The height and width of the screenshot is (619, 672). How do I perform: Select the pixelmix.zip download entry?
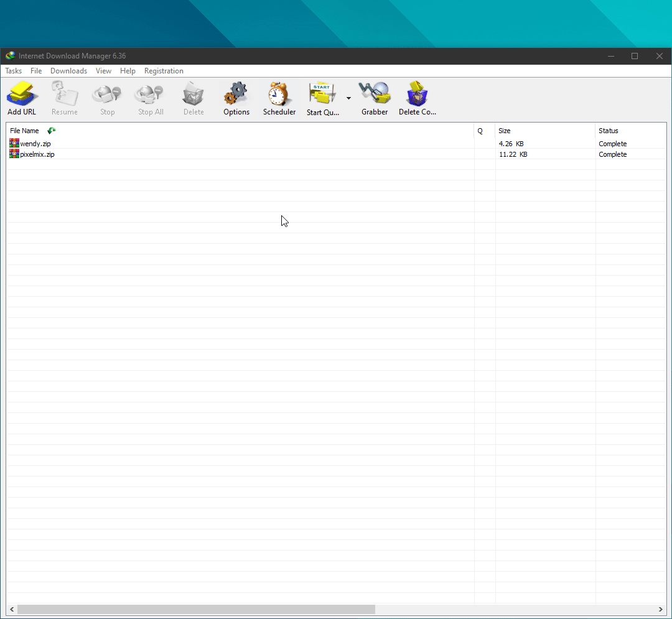click(x=37, y=154)
